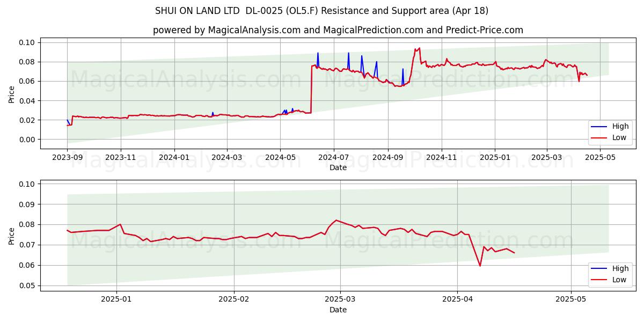
Task: Click the 'Date' axis label of upper chart
Action: point(338,168)
